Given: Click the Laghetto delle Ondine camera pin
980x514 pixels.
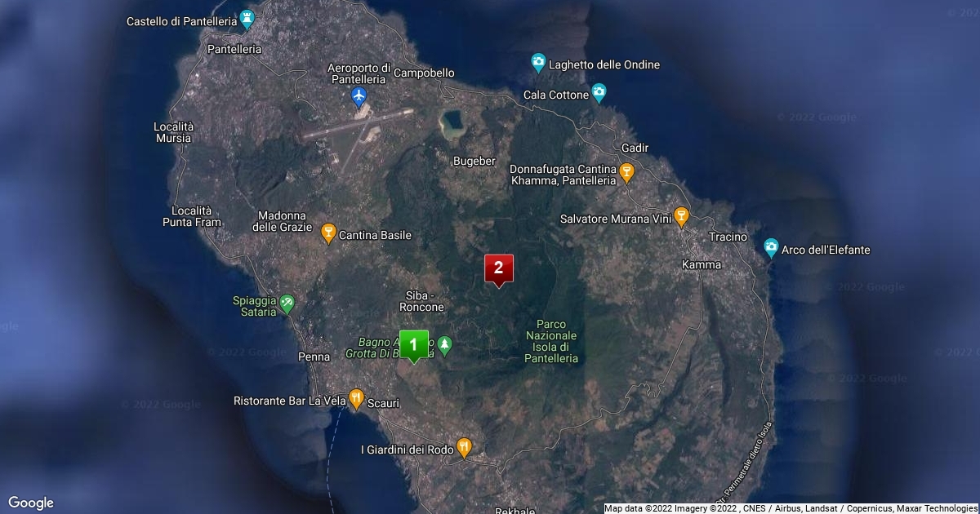Looking at the screenshot, I should [x=538, y=64].
